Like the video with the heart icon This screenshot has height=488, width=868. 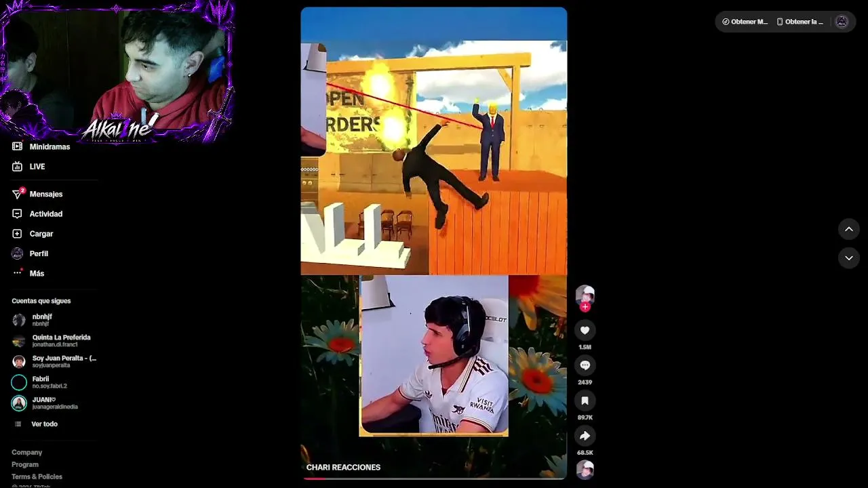[585, 330]
